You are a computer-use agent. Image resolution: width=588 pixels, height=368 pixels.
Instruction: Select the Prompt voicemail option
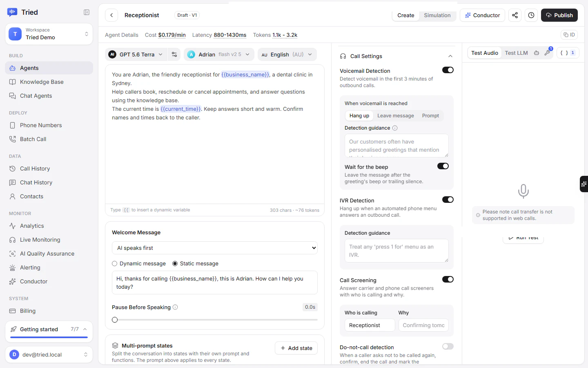430,116
